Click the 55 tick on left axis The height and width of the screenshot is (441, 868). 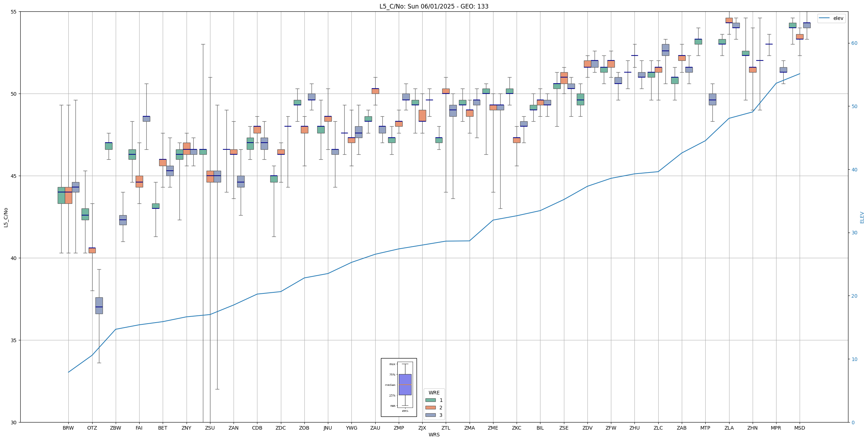[14, 12]
